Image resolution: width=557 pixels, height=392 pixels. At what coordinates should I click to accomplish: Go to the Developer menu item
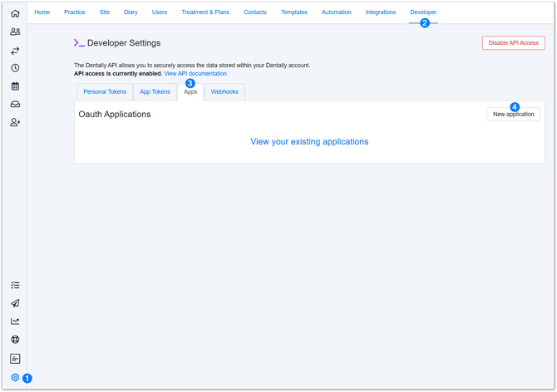tap(423, 12)
